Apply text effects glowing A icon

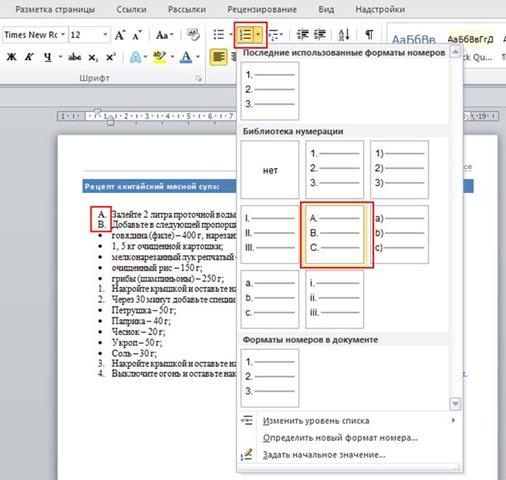click(135, 57)
